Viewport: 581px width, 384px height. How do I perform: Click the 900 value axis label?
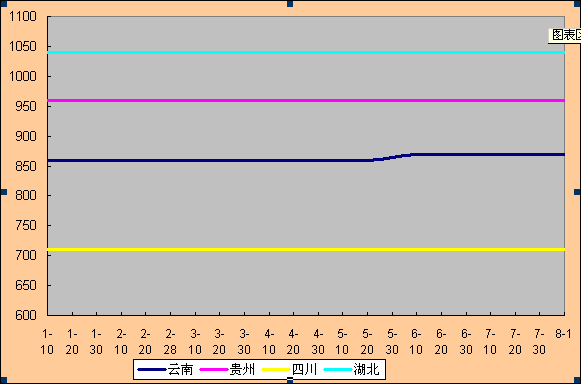pos(26,136)
